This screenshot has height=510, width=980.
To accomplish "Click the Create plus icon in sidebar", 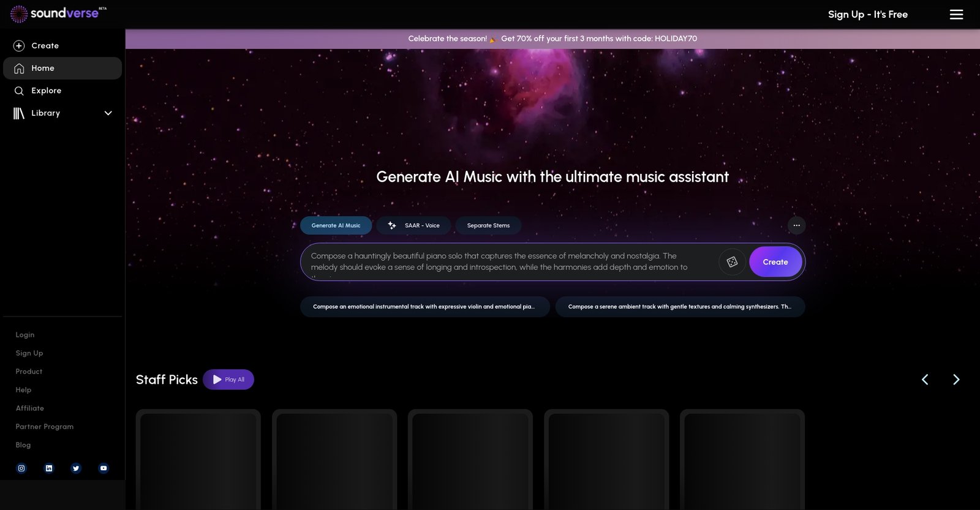I will point(19,46).
